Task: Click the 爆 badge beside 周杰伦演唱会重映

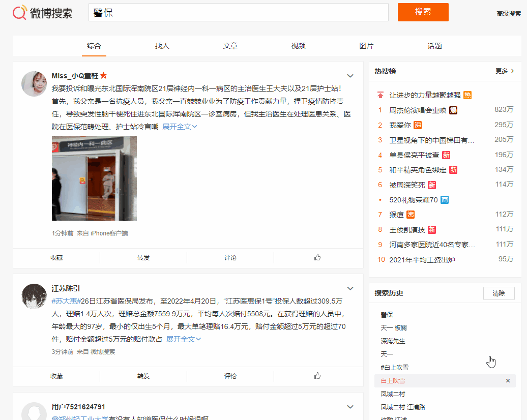Action: pos(453,110)
